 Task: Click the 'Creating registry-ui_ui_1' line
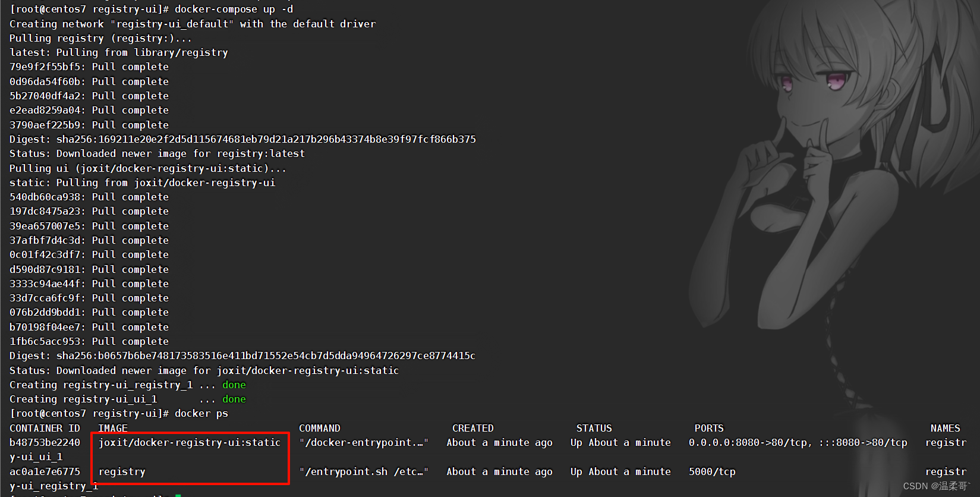[128, 399]
